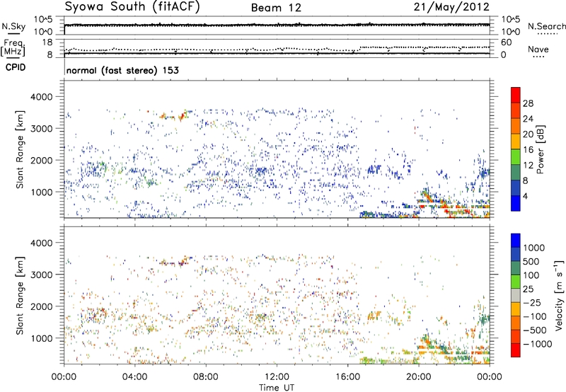
Task: Click the 'Nave' legend label
Action: click(538, 50)
